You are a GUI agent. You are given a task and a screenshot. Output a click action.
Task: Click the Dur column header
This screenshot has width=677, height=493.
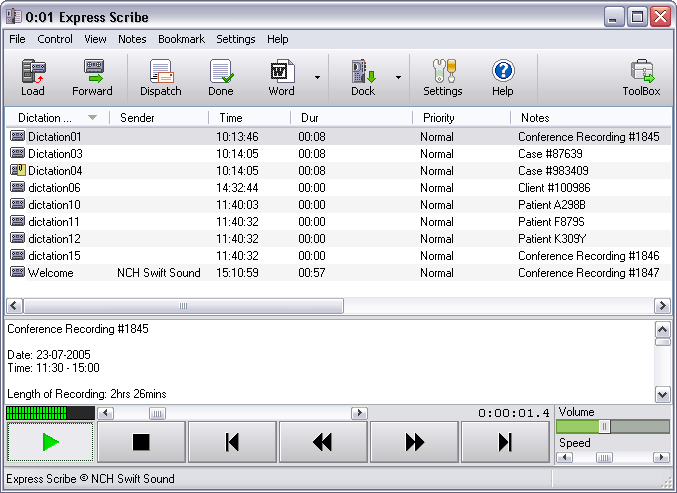351,117
